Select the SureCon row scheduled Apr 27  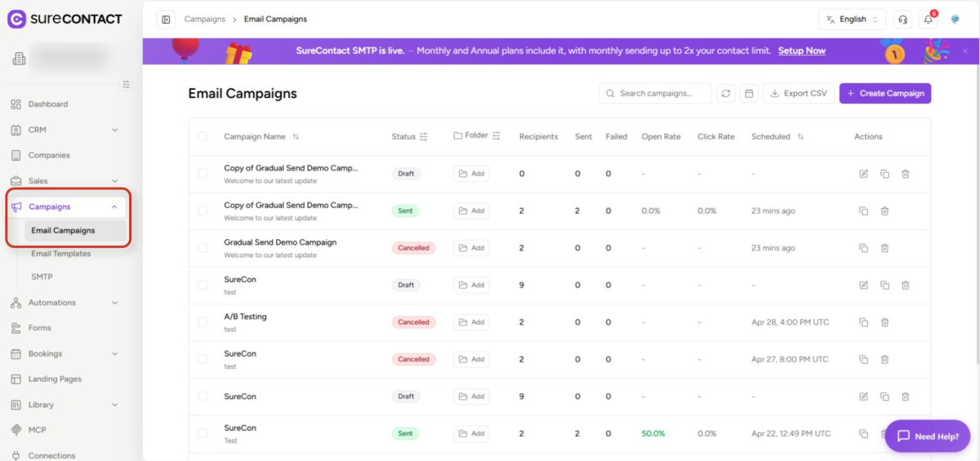(x=203, y=359)
